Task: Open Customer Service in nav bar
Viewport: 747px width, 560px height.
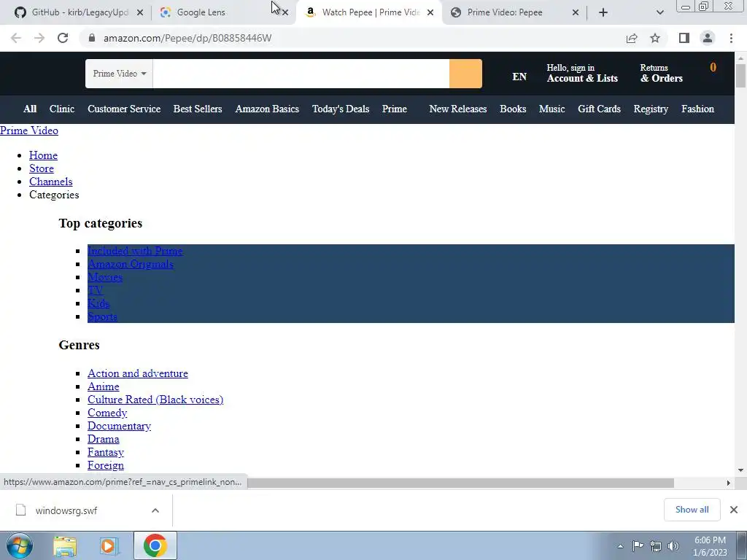Action: [124, 109]
